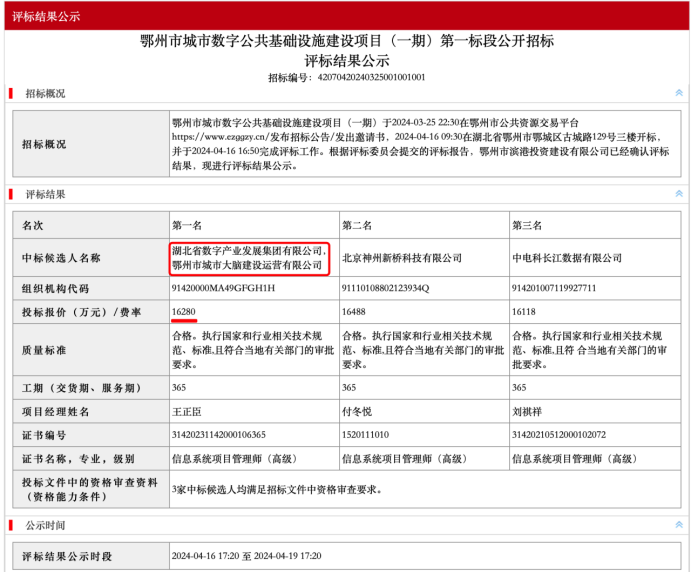Screen dimensions: 692x572
Task: Click the 鄂州市城市数字公共基础设施建设项目 main title
Action: point(347,41)
